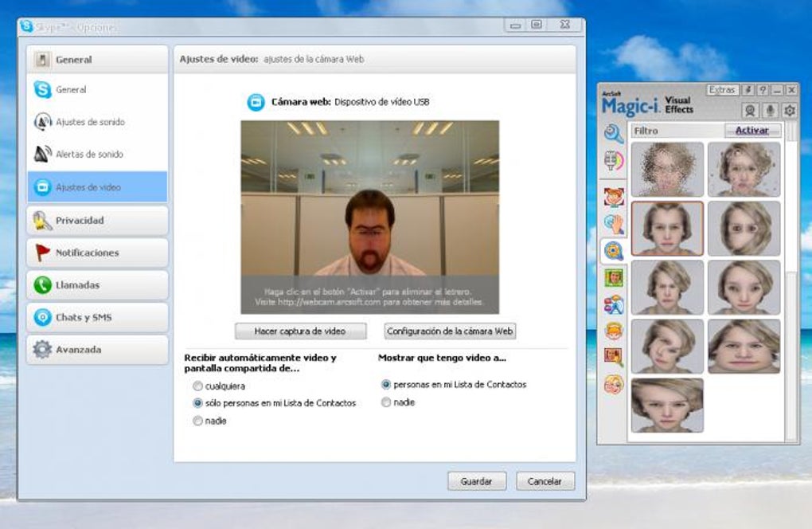Expand the Notificaciones section
812x529 pixels.
click(x=97, y=253)
